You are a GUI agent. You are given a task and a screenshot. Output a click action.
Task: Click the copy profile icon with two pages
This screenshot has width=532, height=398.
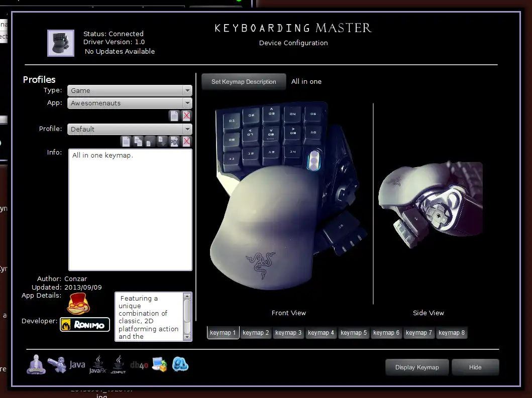click(138, 142)
